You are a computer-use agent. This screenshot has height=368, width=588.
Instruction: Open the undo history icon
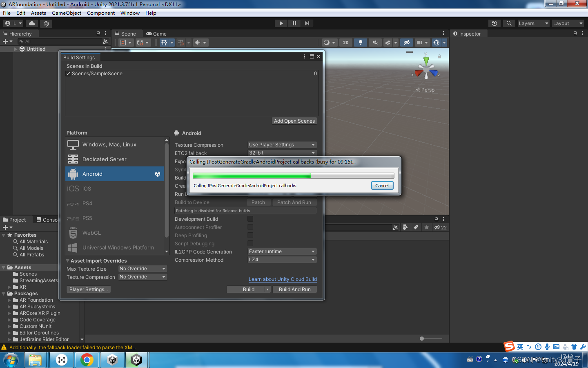[x=494, y=23]
